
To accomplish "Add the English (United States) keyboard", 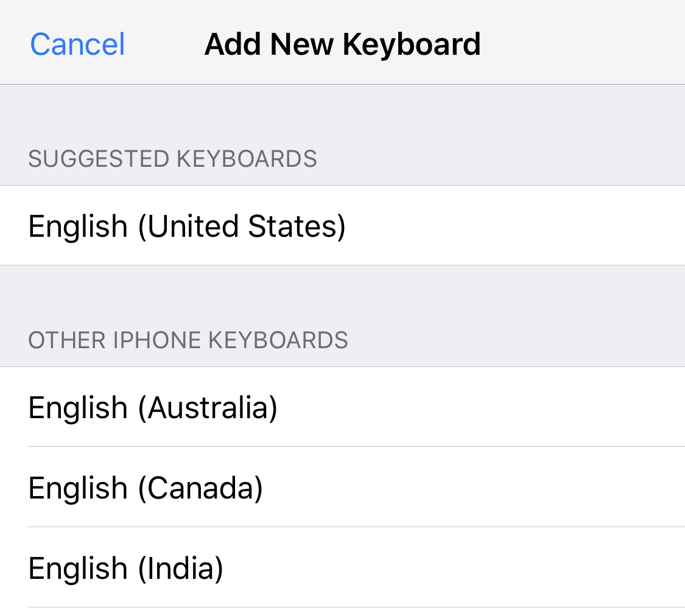I will [x=187, y=226].
